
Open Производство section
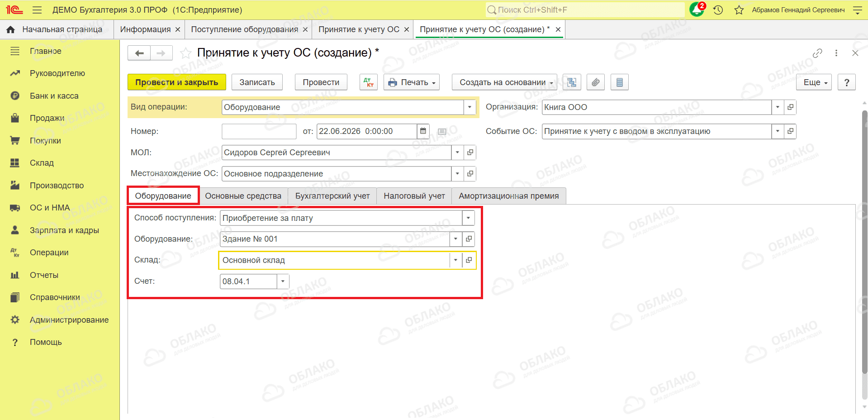pos(57,186)
